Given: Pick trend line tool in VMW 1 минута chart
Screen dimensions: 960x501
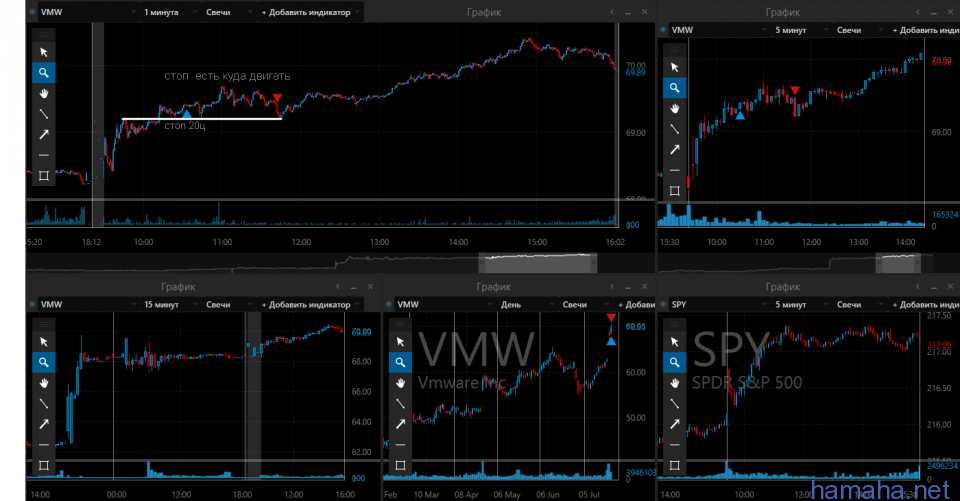Looking at the screenshot, I should (43, 114).
